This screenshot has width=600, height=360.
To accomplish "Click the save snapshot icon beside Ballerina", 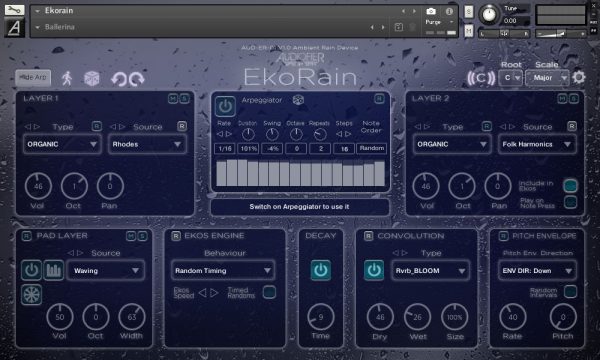I will pyautogui.click(x=398, y=27).
